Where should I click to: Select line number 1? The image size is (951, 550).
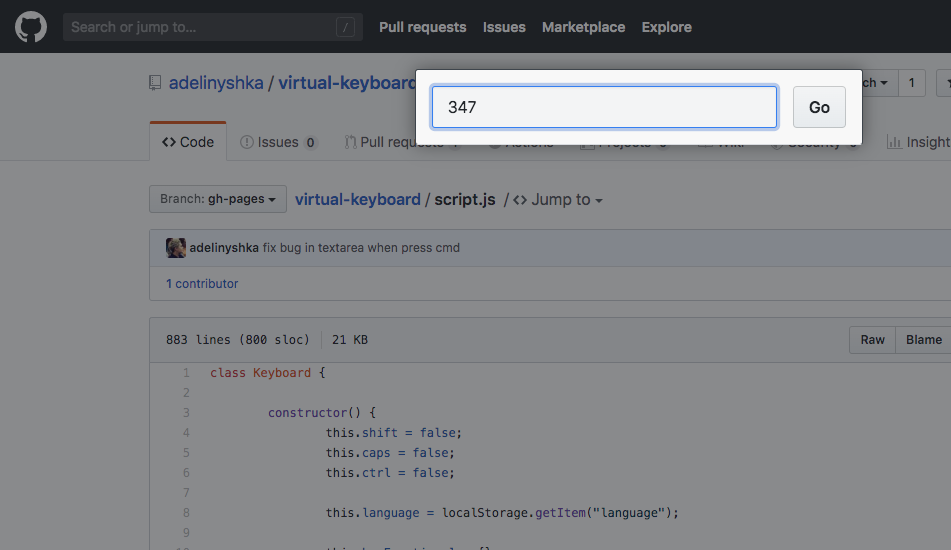click(x=186, y=373)
